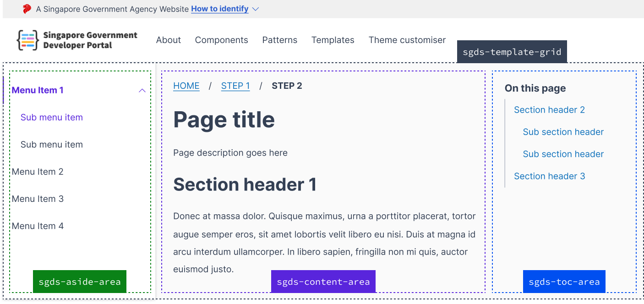Open the How to identify link

coord(220,9)
